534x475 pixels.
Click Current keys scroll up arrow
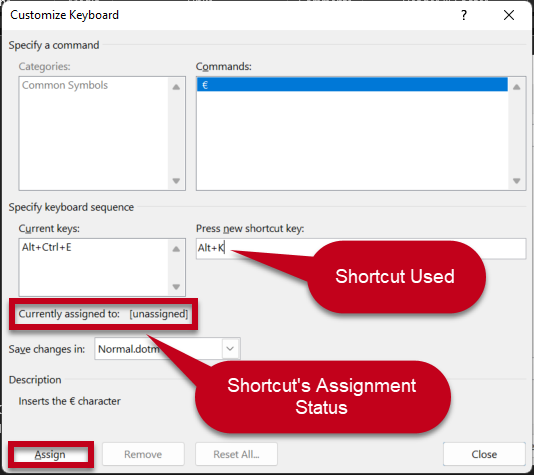pyautogui.click(x=176, y=249)
